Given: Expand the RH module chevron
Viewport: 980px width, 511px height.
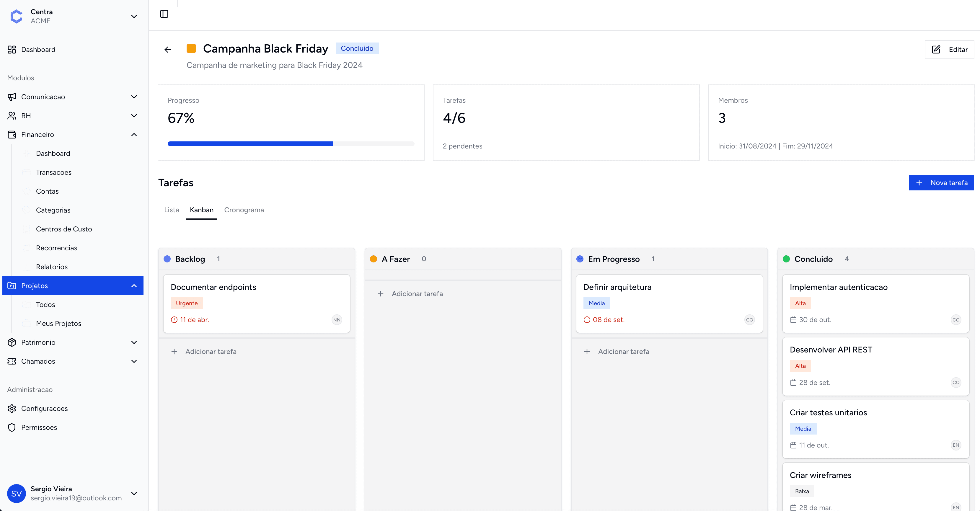Looking at the screenshot, I should [134, 116].
